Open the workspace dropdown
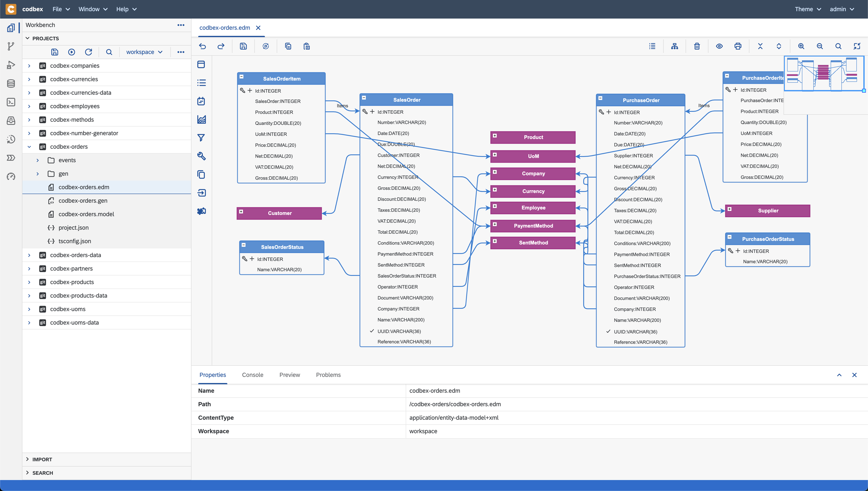This screenshot has height=491, width=868. pos(144,52)
